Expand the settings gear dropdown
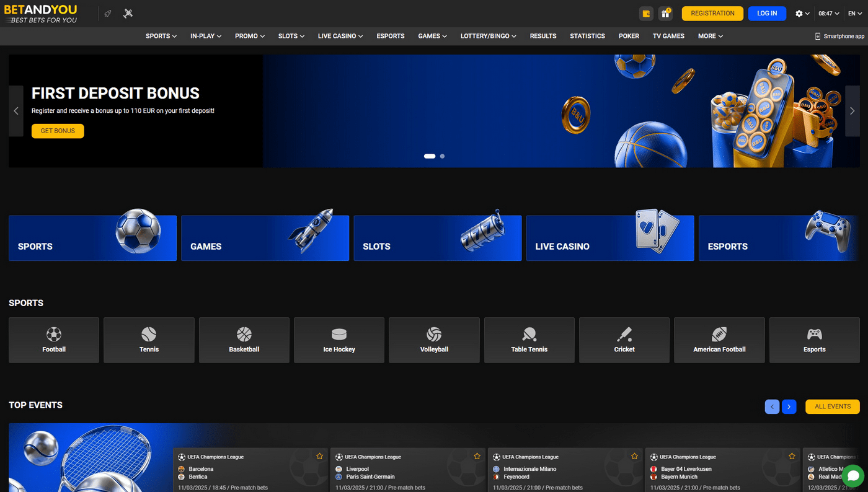The image size is (868, 492). click(x=802, y=14)
